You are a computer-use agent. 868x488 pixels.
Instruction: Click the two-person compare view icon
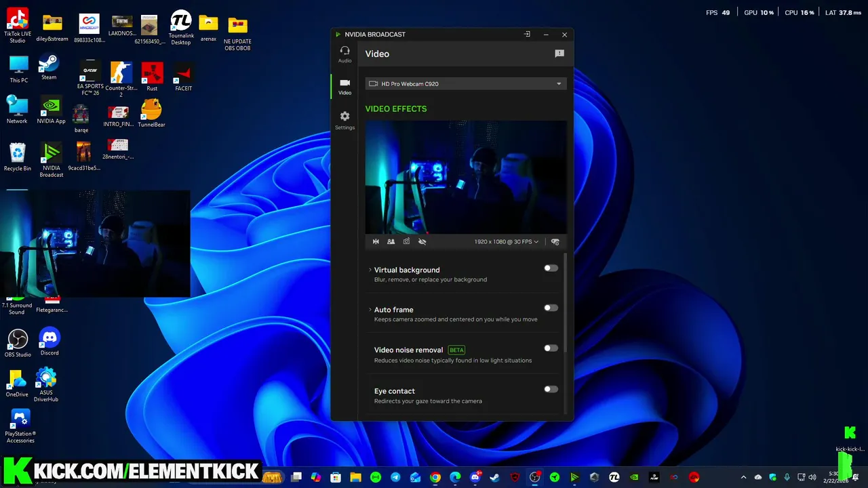pos(391,241)
